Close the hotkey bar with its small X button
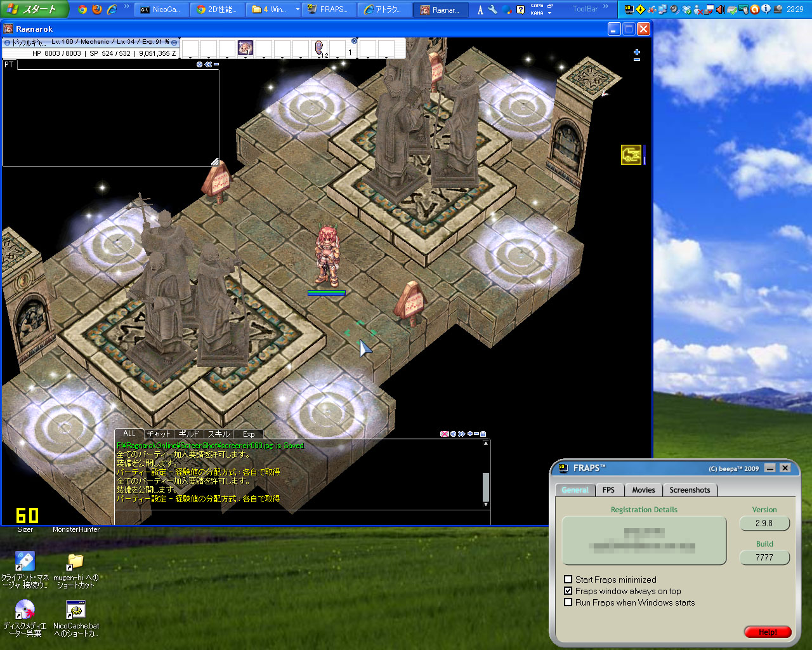This screenshot has width=812, height=650. (354, 41)
